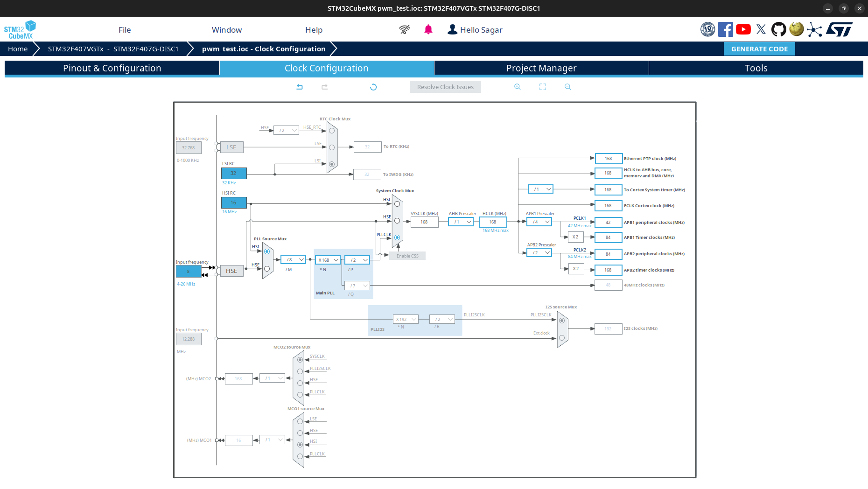Screen dimensions: 868x489
Task: Open the PLL /Q divider dropdown
Action: click(357, 286)
